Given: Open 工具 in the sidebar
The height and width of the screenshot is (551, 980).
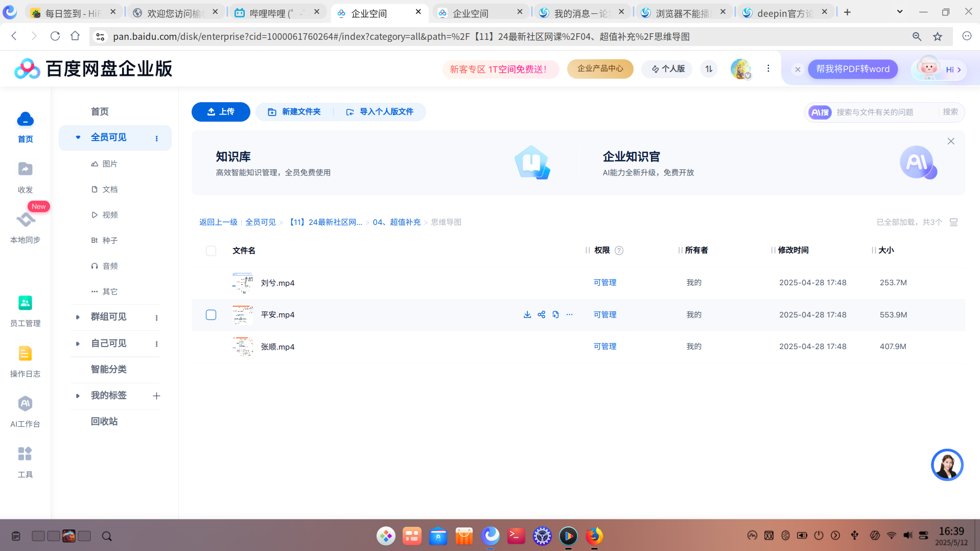Looking at the screenshot, I should 25,462.
